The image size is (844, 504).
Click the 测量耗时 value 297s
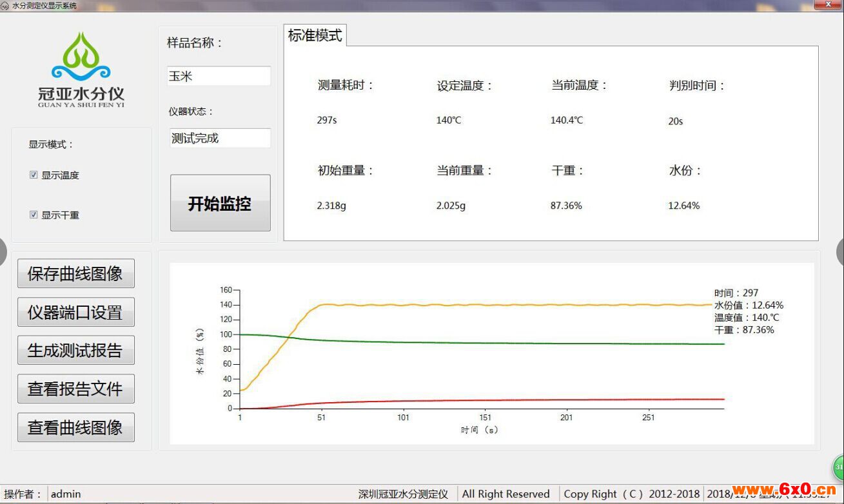pyautogui.click(x=327, y=120)
